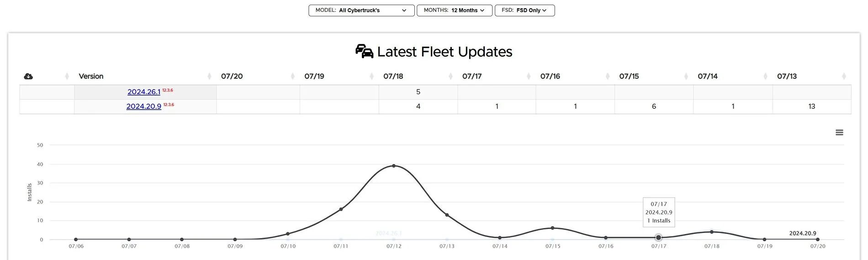The image size is (868, 260).
Task: Click the fleet cars icon in title
Action: [364, 51]
